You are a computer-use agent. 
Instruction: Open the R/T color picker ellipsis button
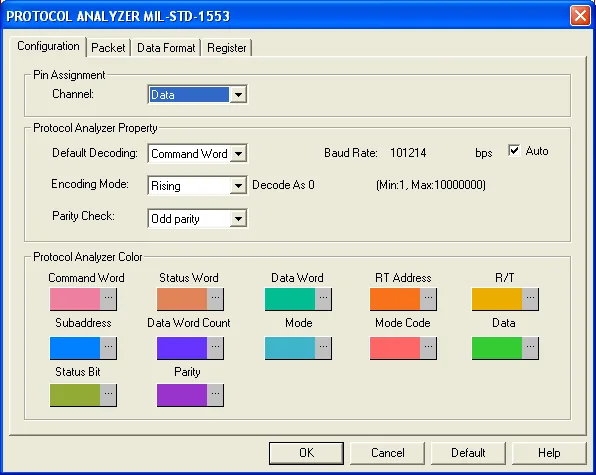530,299
